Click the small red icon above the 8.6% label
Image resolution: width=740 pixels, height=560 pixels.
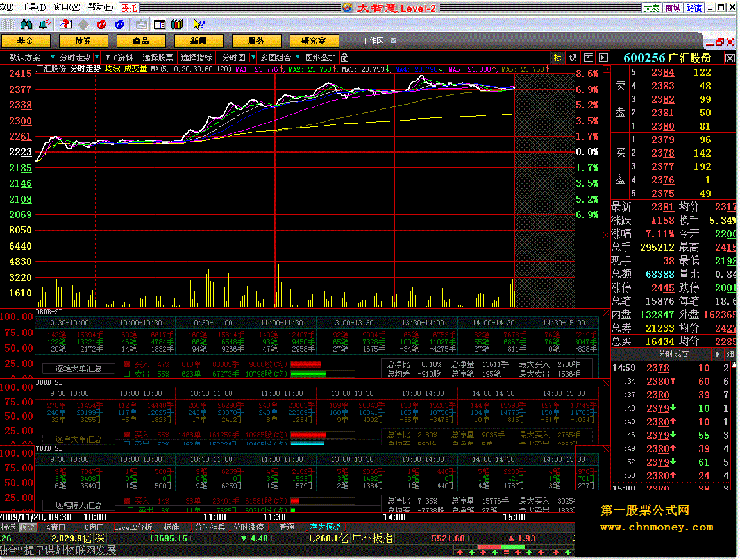(607, 69)
